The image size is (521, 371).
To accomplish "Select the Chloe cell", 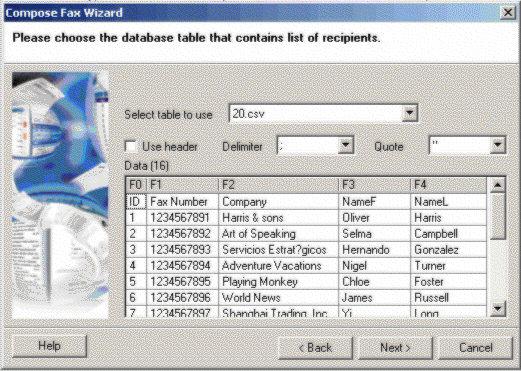I will [374, 282].
